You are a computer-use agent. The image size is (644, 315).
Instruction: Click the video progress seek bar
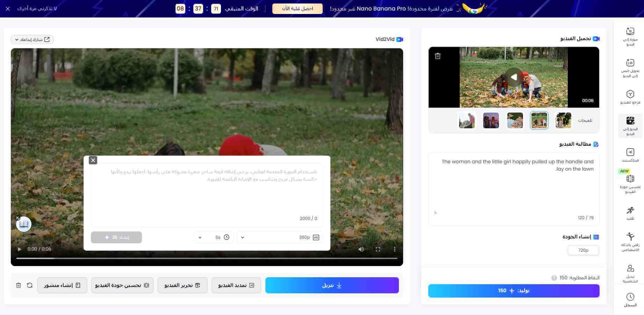(206, 258)
